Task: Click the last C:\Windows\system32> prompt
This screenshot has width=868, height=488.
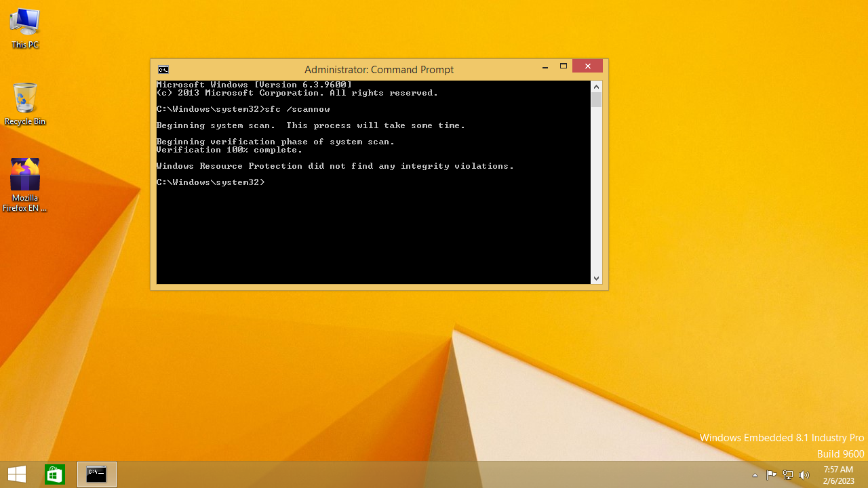Action: coord(210,182)
